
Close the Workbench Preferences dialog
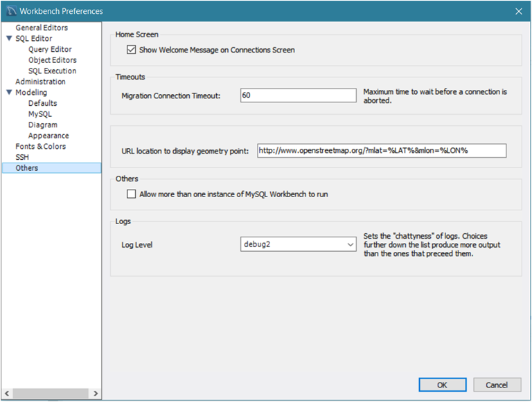point(518,11)
